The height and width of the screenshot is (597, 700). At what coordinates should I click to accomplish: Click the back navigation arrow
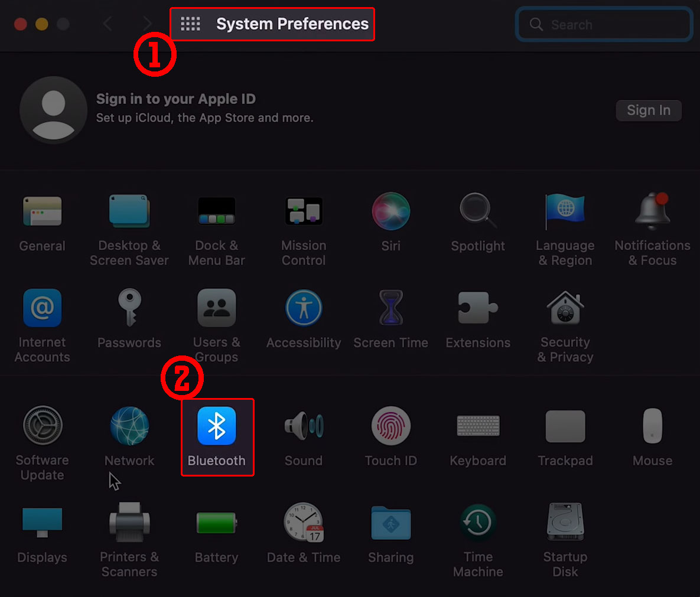tap(107, 24)
